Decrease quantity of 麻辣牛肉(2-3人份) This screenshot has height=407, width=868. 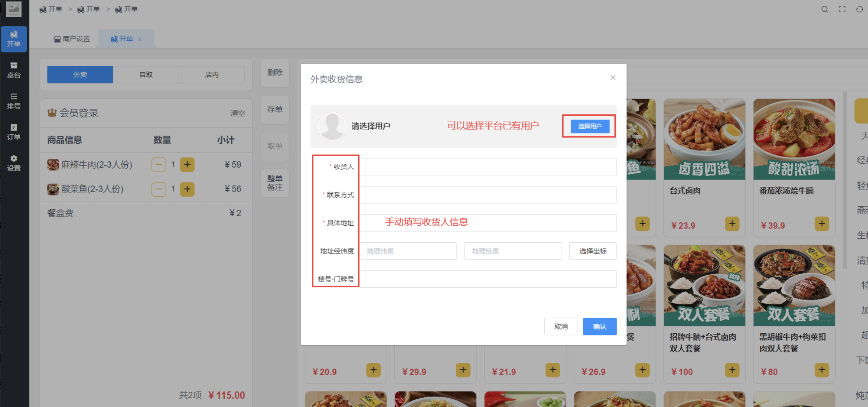(x=159, y=165)
